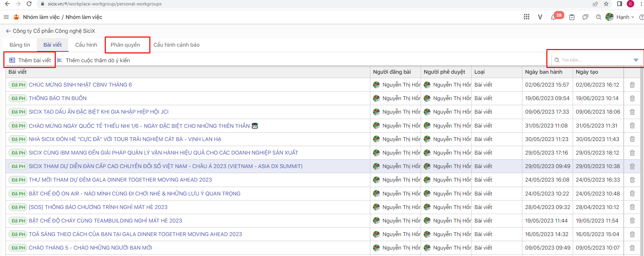Sort by Ngày ban hành column header

[544, 72]
